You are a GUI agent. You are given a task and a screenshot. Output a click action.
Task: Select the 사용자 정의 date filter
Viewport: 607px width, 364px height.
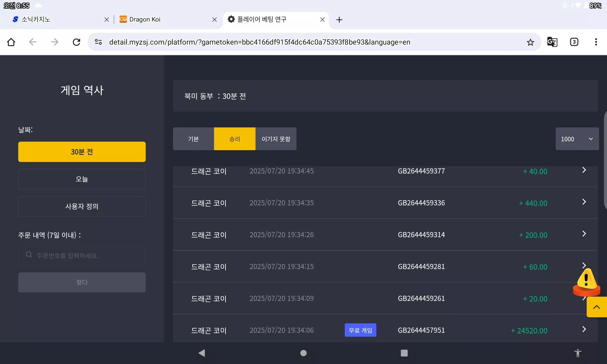[x=82, y=206]
